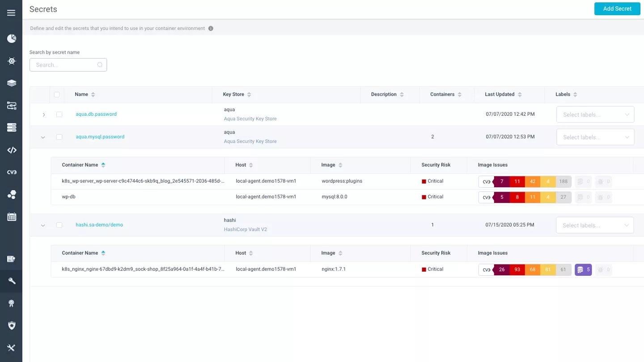Open the code brackets icon in sidebar
Viewport: 644px width, 362px height.
[x=12, y=150]
